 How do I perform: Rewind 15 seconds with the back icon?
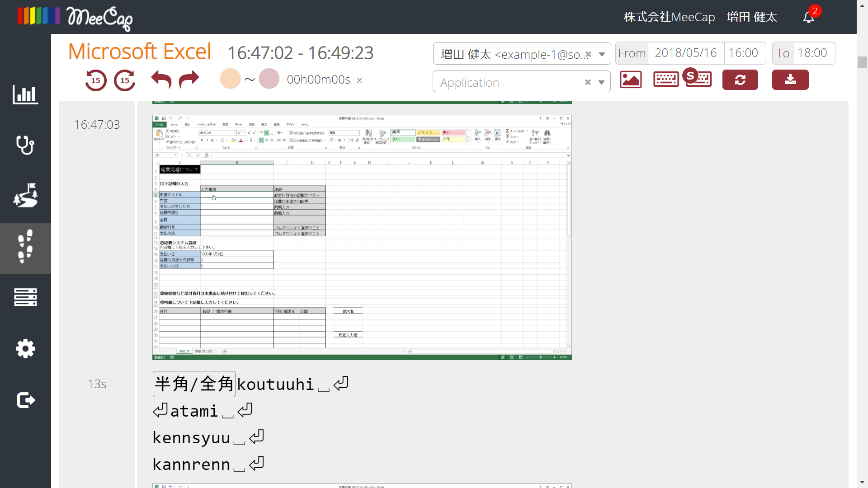coord(96,80)
